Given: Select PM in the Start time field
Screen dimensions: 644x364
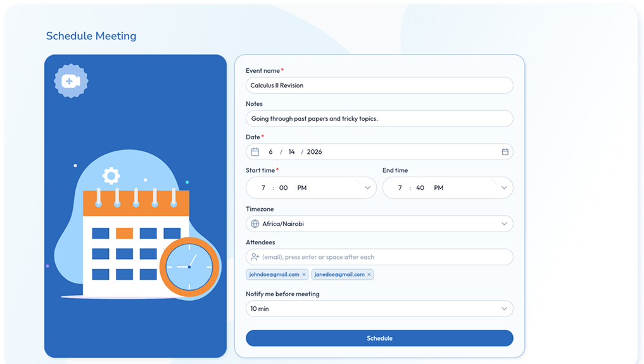Looking at the screenshot, I should point(302,188).
